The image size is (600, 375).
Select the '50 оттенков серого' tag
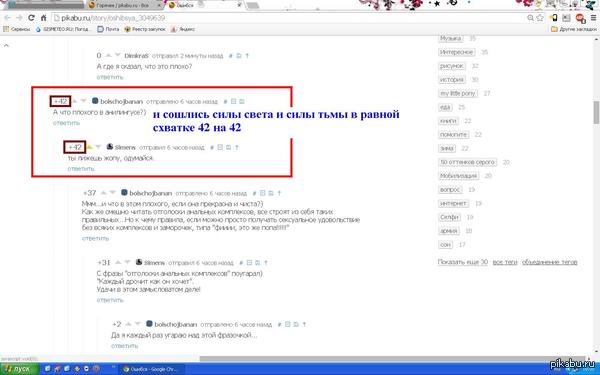pos(467,162)
